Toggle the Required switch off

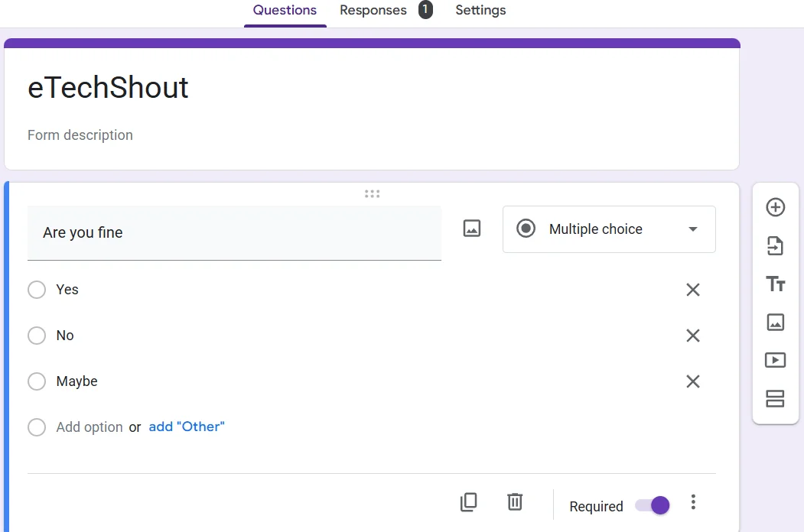pyautogui.click(x=653, y=505)
